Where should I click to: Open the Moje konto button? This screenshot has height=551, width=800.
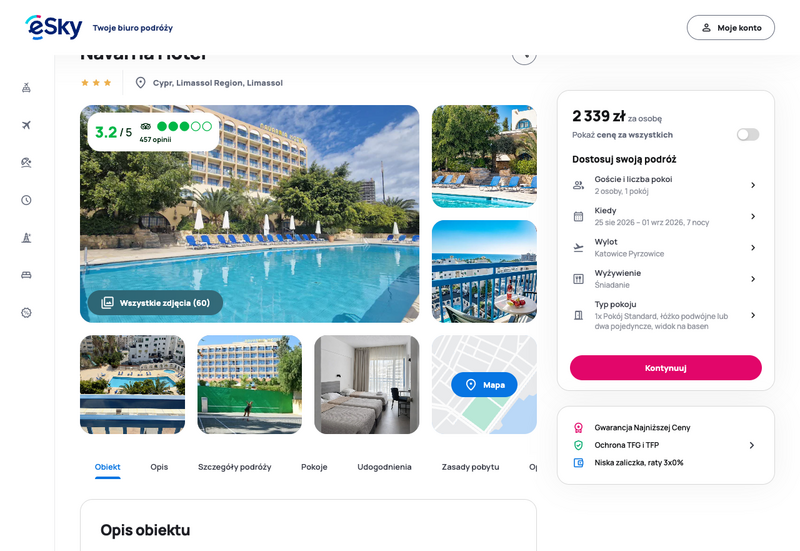pos(731,28)
